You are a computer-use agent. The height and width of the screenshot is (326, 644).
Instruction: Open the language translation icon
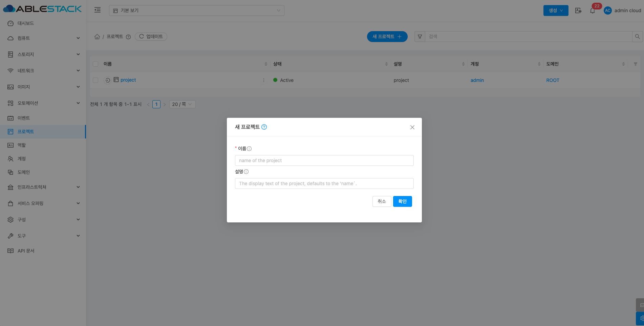(578, 10)
